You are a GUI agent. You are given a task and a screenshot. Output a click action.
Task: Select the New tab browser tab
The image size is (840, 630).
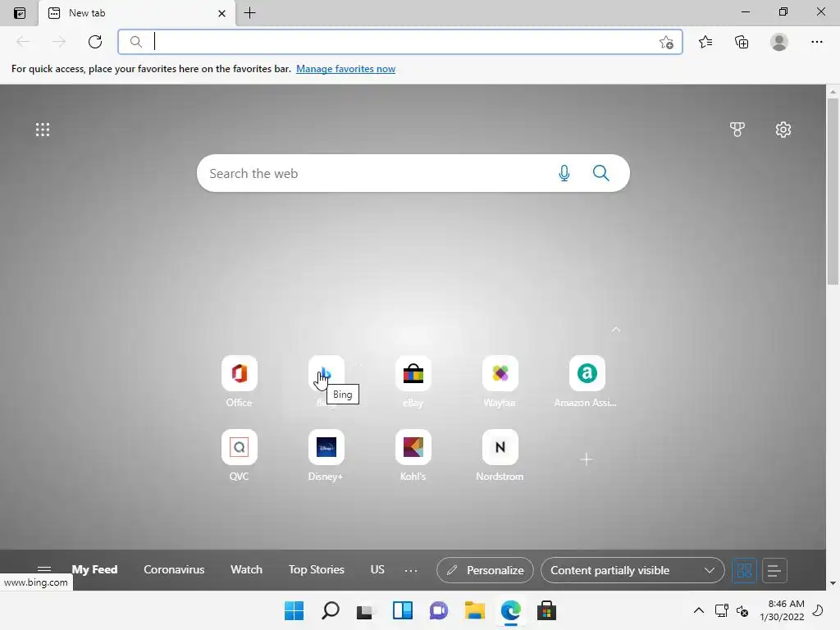click(137, 13)
